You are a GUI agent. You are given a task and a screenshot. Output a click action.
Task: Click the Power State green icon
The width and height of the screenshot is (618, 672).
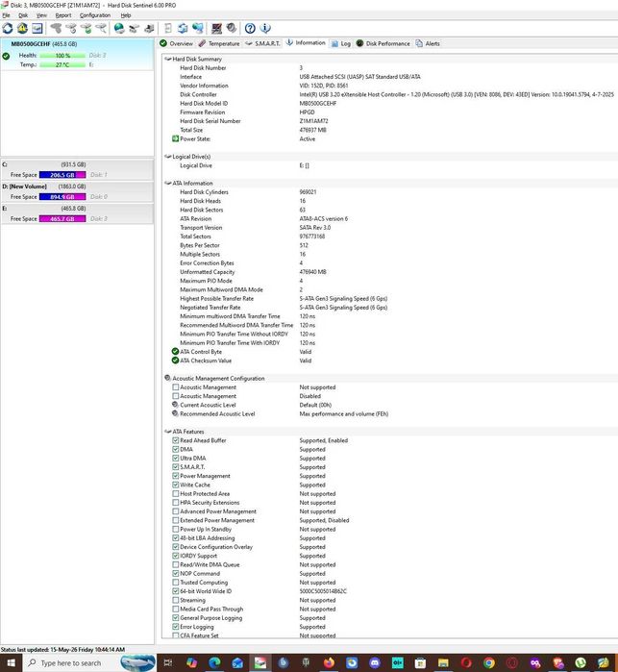click(x=175, y=138)
